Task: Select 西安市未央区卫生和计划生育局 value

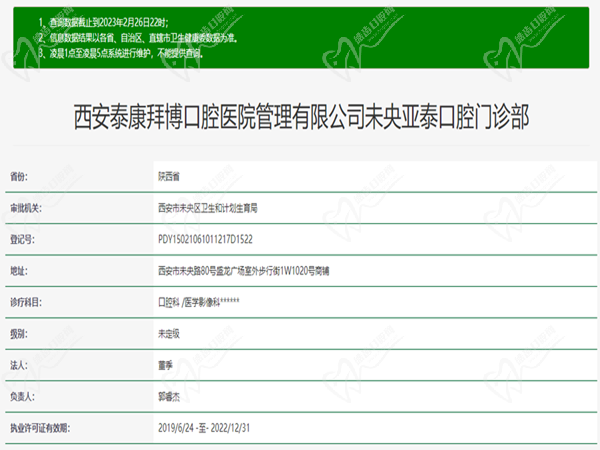Action: [208, 208]
